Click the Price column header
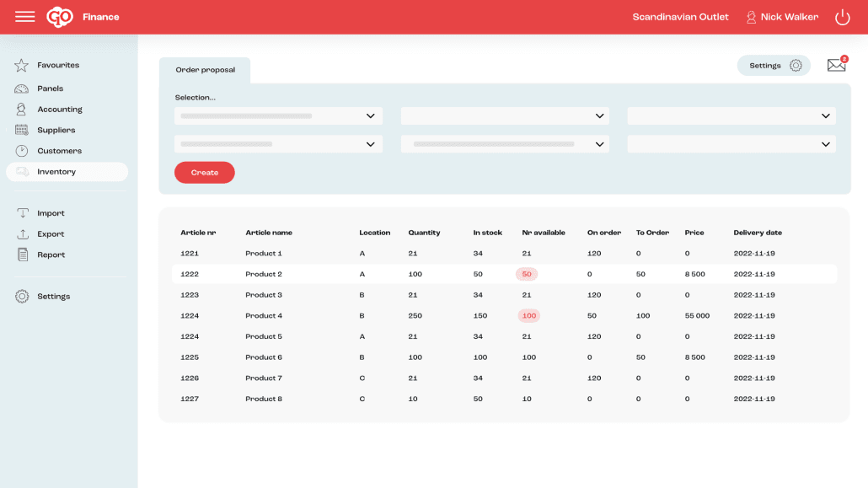Viewport: 868px width, 488px height. [694, 233]
